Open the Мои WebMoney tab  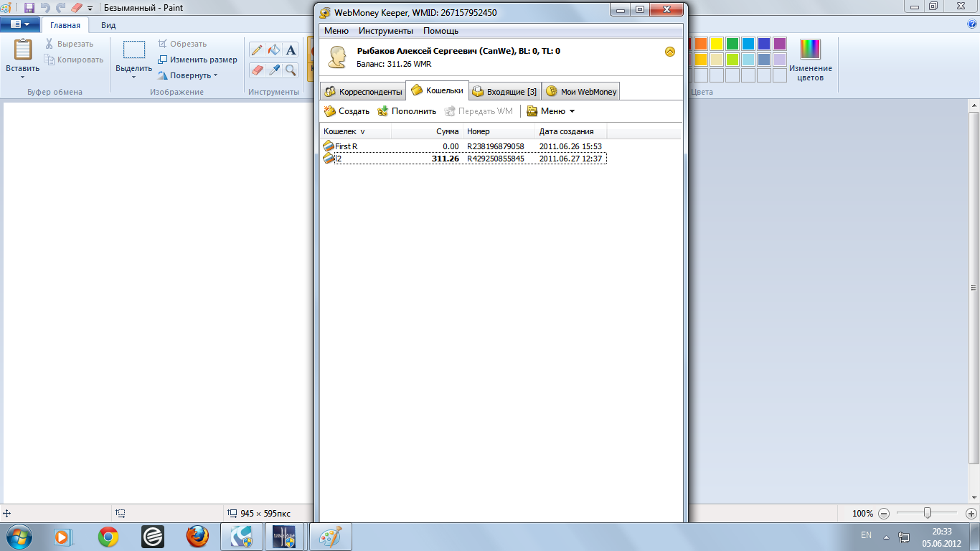tap(580, 92)
